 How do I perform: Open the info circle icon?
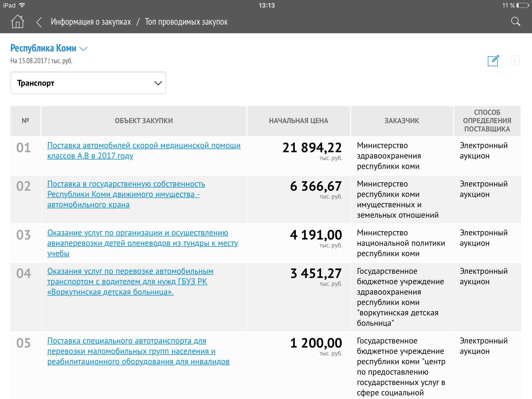click(x=515, y=61)
